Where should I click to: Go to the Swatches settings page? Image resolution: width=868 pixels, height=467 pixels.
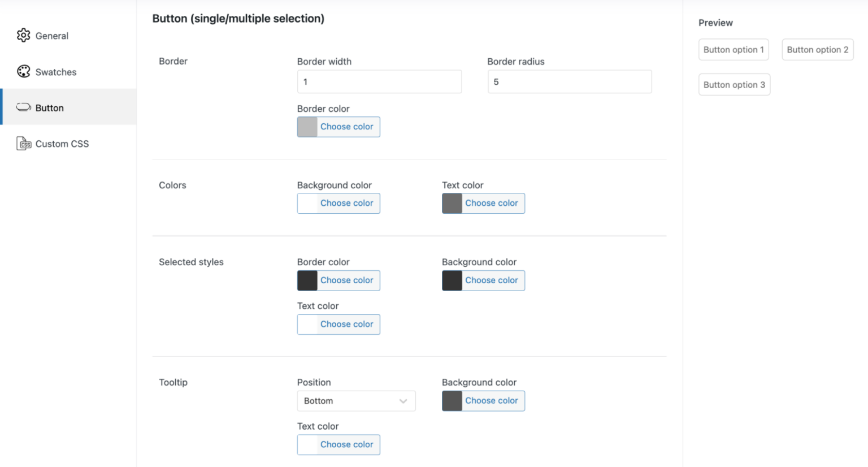[55, 72]
